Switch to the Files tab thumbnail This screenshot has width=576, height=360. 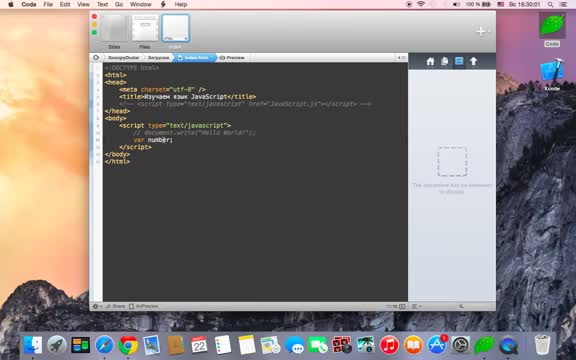point(145,28)
